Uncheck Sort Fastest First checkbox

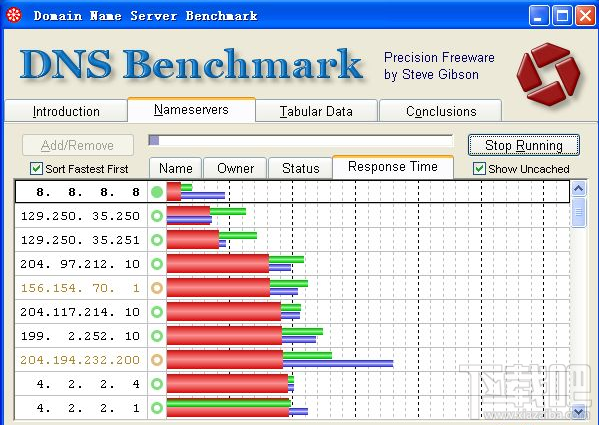tap(36, 168)
